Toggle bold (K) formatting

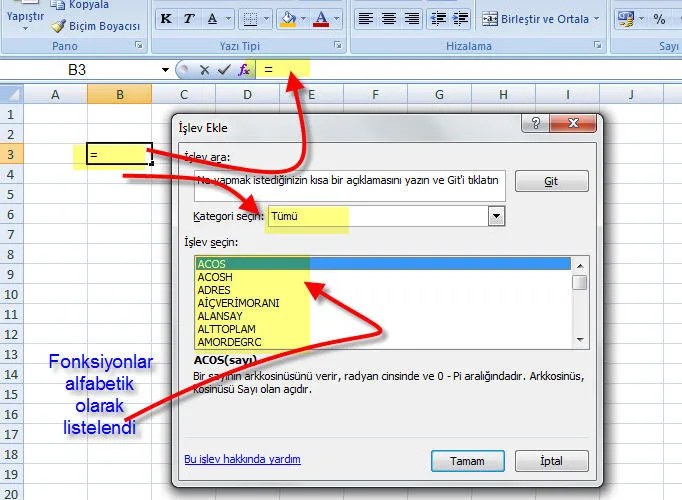[166, 18]
